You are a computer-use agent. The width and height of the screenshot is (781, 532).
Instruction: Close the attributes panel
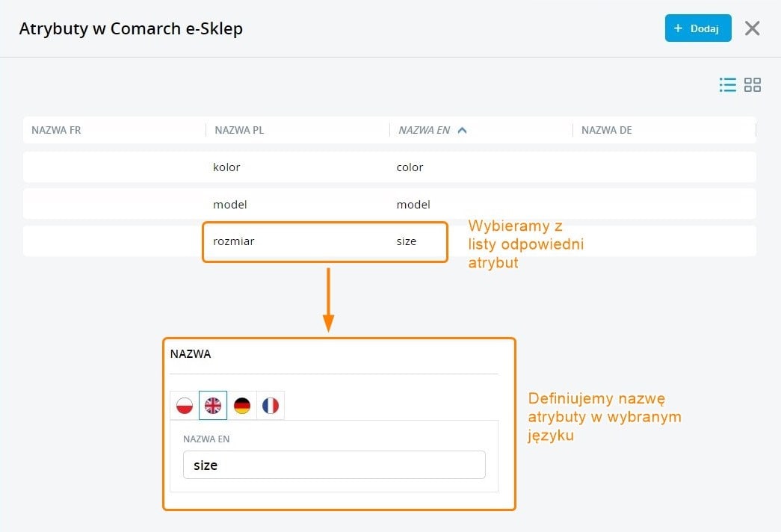[752, 28]
